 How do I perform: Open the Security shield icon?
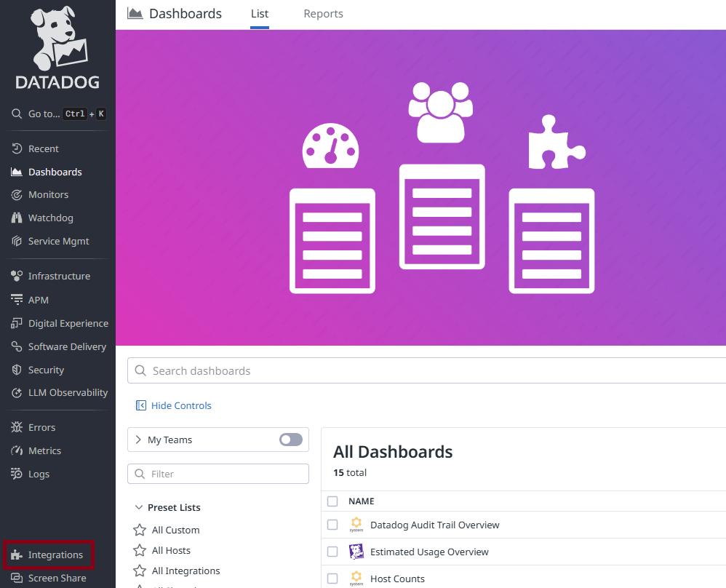point(17,370)
